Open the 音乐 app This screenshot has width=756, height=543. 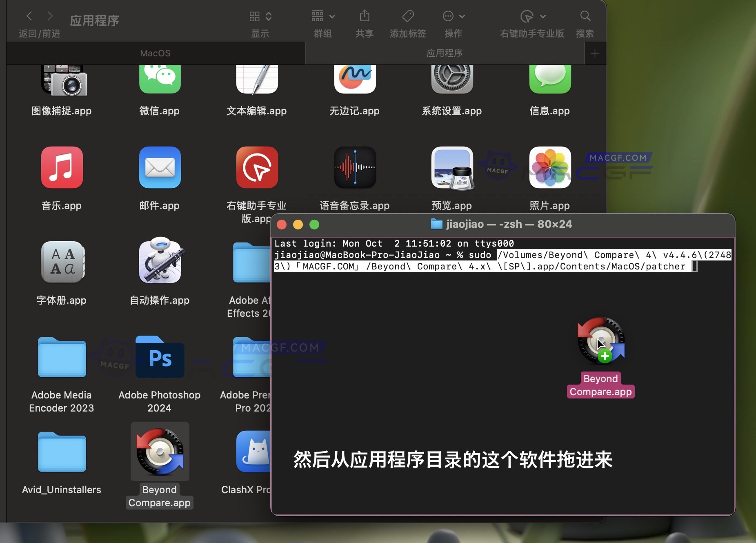tap(62, 168)
